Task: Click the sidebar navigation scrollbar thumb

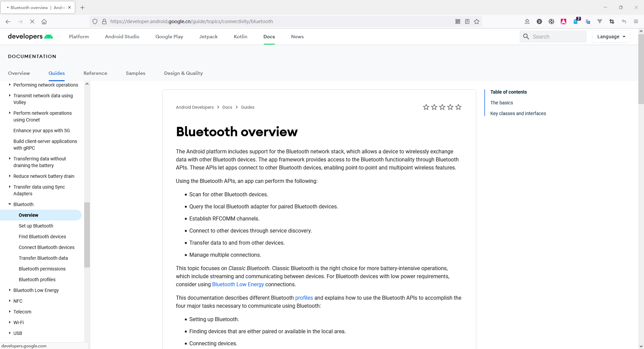Action: pyautogui.click(x=87, y=235)
